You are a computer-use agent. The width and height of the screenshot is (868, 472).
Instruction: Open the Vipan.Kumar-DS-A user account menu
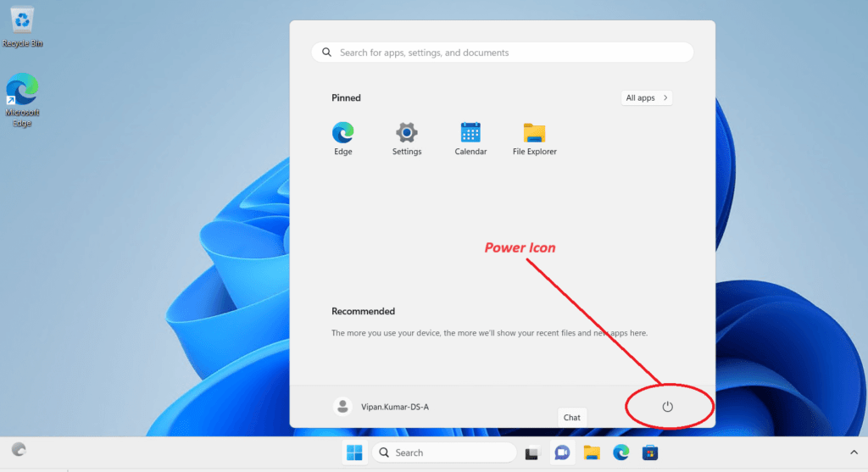click(x=381, y=407)
